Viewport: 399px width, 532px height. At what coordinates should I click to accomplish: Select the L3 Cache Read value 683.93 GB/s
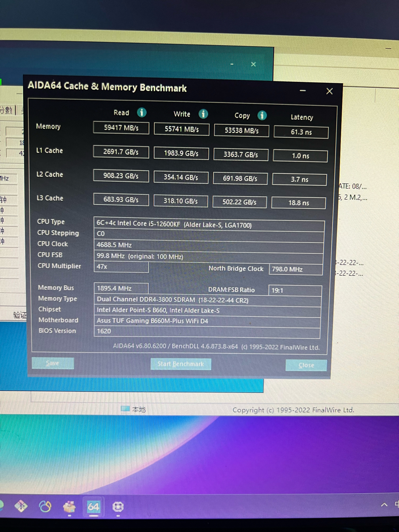[121, 199]
